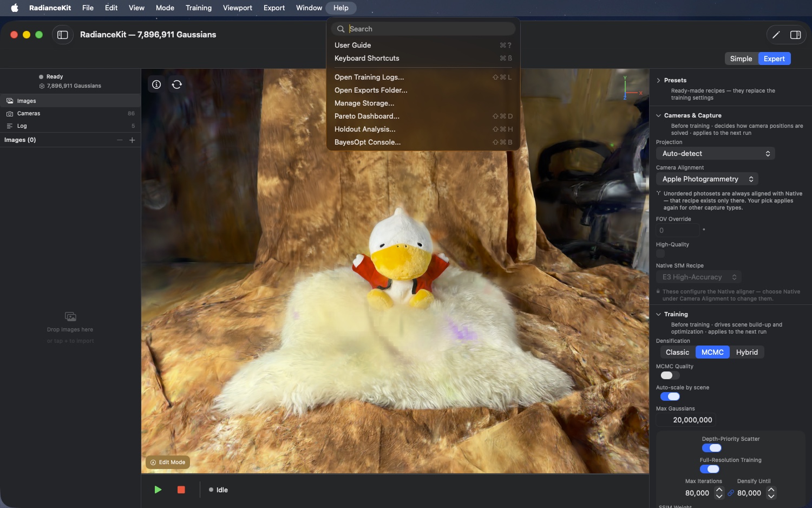
Task: Open Native SfM Recipe dropdown
Action: [699, 277]
